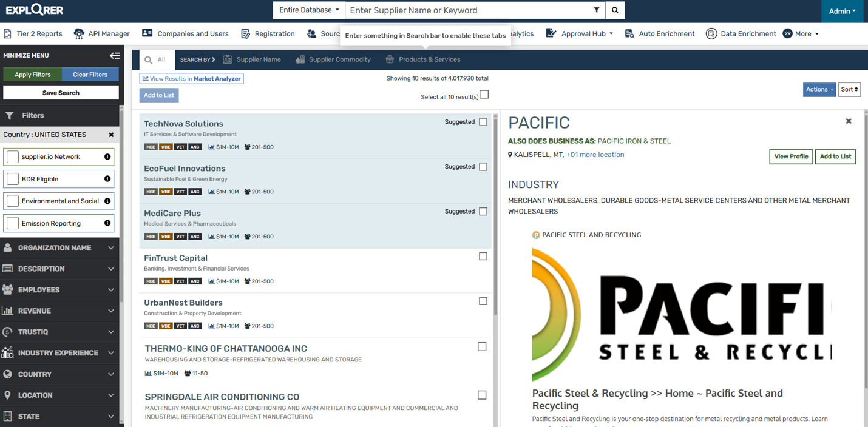
Task: Open the Registration menu item
Action: (x=268, y=34)
